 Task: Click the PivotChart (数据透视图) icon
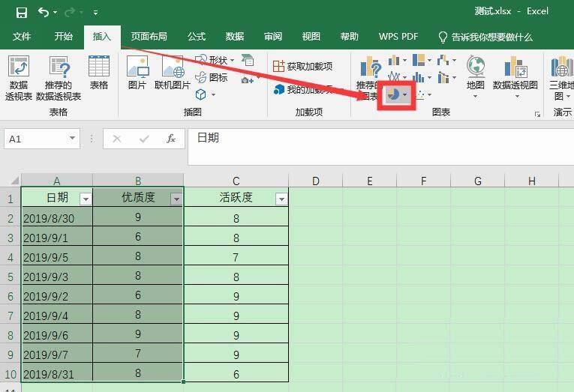point(515,73)
